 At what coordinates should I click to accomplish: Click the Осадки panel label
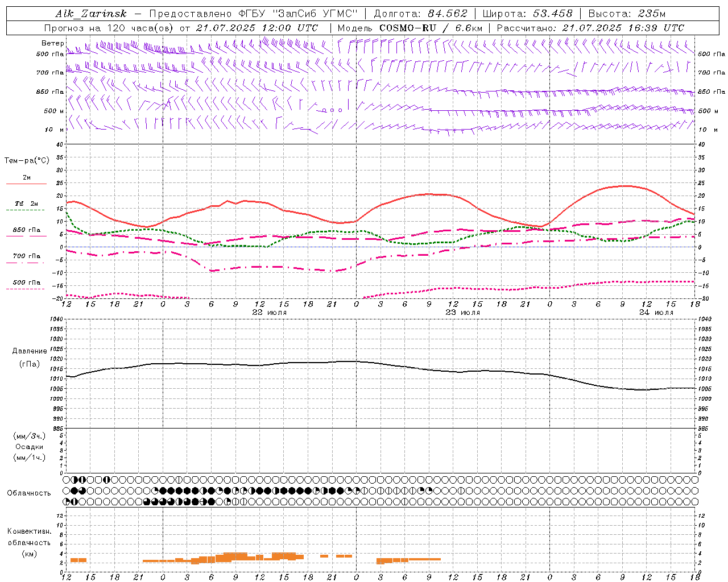30,447
